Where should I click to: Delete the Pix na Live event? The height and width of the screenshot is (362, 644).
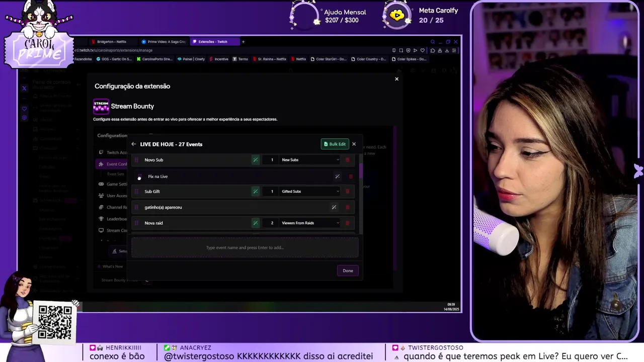pos(351,176)
